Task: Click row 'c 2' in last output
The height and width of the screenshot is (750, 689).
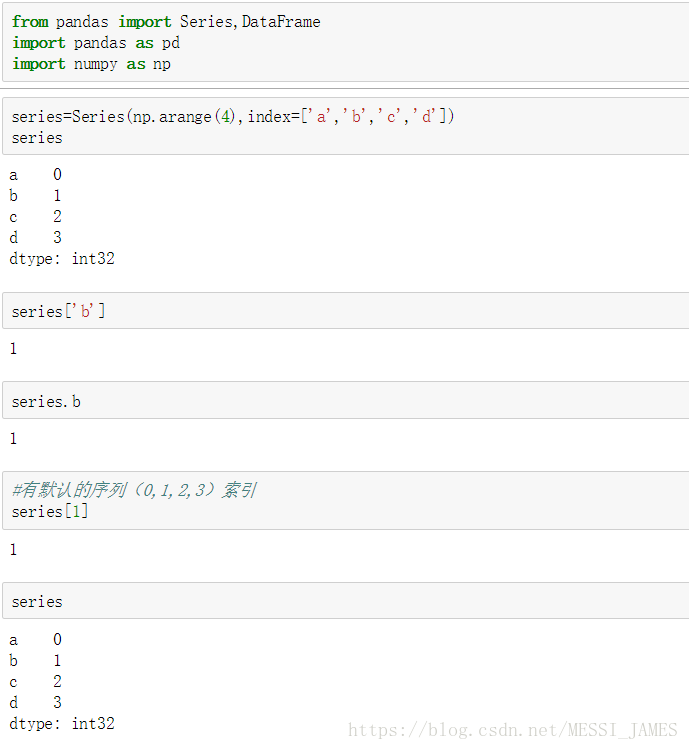Action: (x=35, y=682)
